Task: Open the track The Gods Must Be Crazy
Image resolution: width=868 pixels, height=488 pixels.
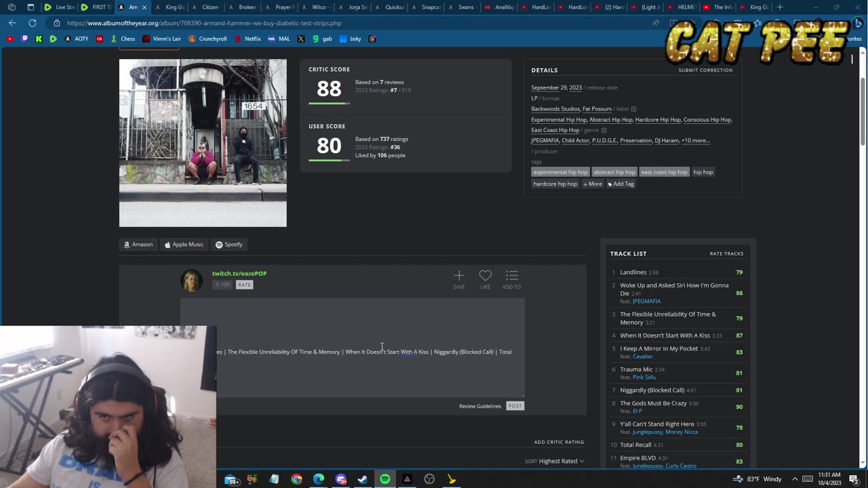Action: tap(653, 403)
